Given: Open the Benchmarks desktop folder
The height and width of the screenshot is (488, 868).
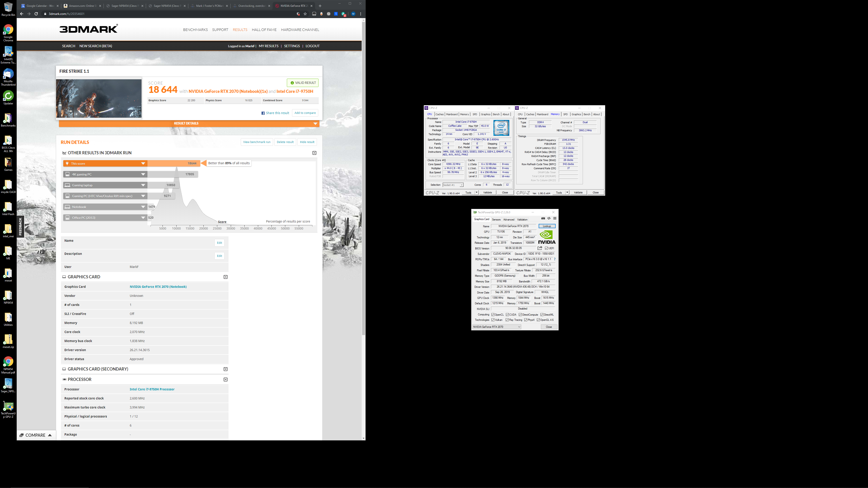Looking at the screenshot, I should (x=8, y=120).
